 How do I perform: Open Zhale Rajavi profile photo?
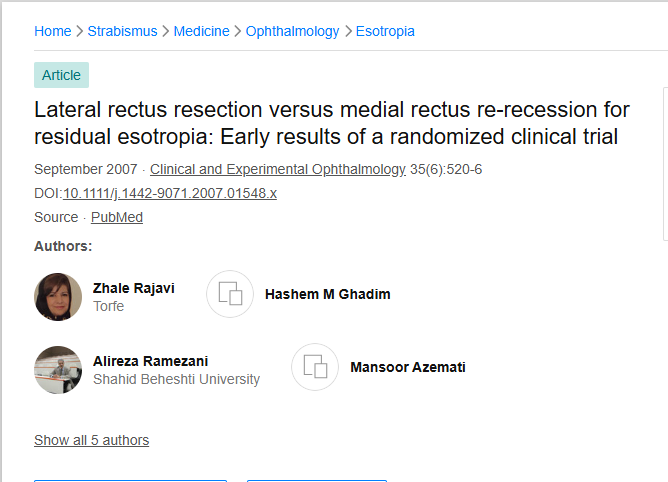point(58,297)
